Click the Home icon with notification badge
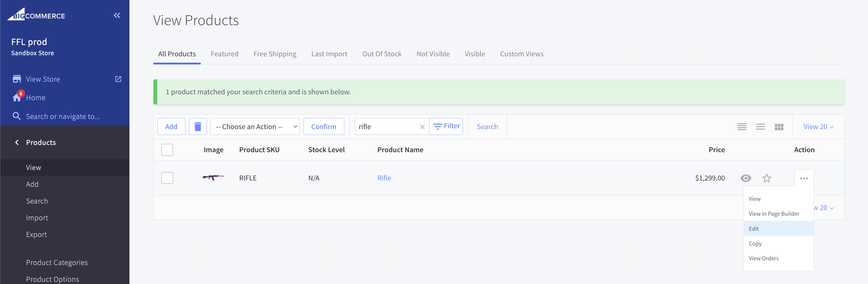Viewport: 868px width, 284px height. point(17,97)
